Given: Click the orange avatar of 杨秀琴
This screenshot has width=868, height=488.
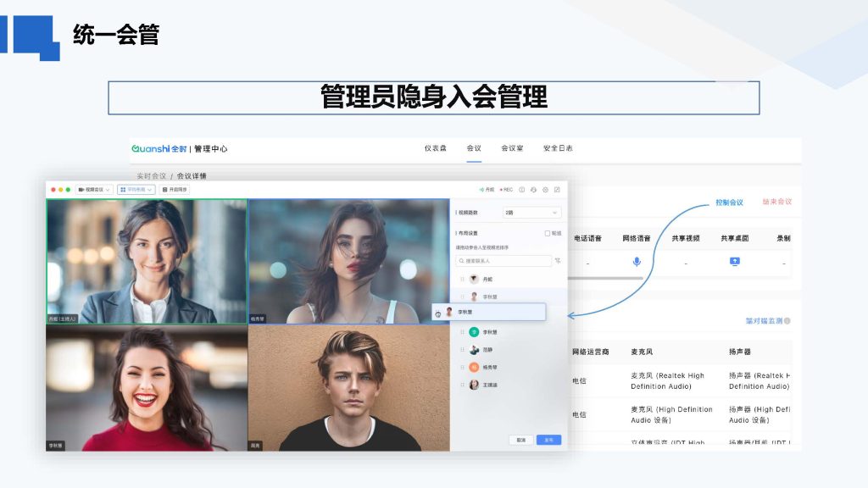Looking at the screenshot, I should 474,368.
